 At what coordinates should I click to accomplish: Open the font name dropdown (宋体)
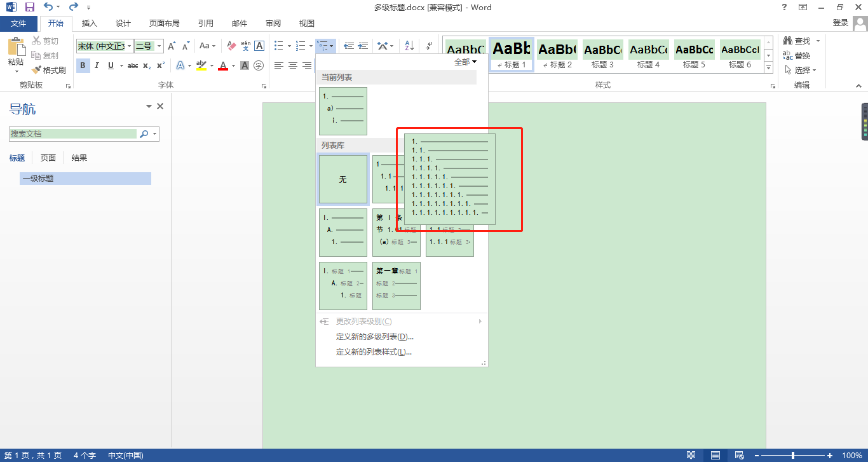130,46
